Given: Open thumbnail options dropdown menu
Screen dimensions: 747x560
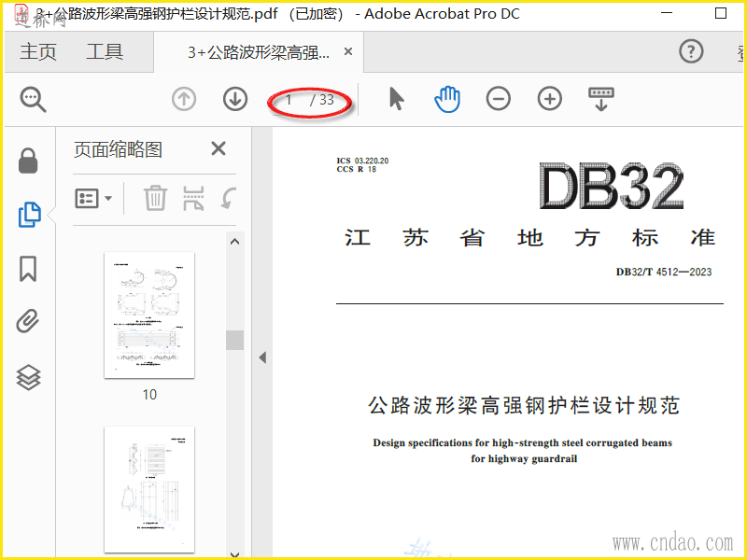Looking at the screenshot, I should (x=93, y=198).
